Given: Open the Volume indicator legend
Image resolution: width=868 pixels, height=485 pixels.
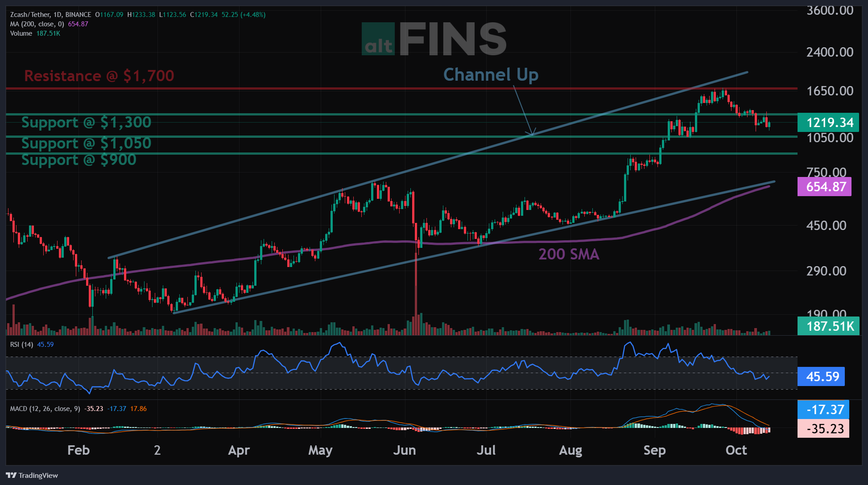Looking at the screenshot, I should (x=21, y=33).
